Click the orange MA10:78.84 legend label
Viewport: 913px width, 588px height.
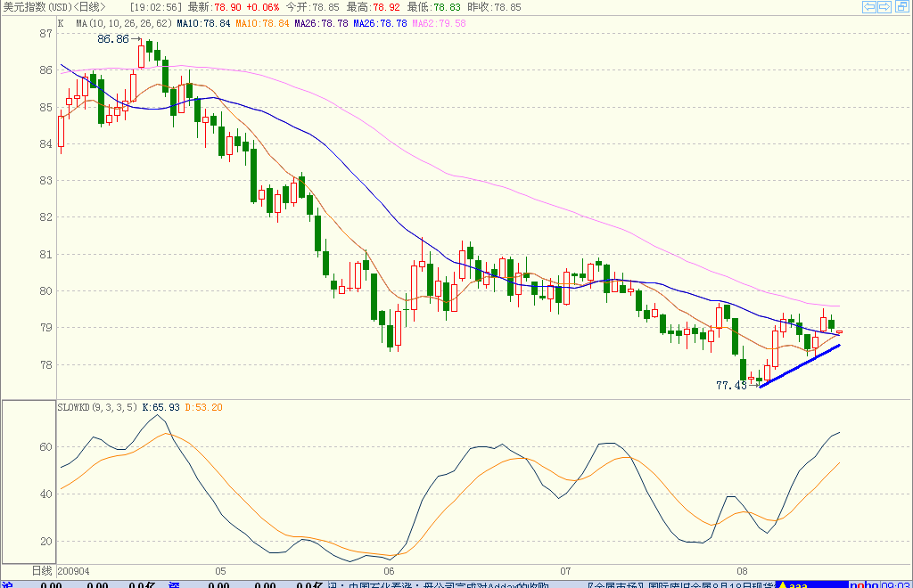point(263,23)
